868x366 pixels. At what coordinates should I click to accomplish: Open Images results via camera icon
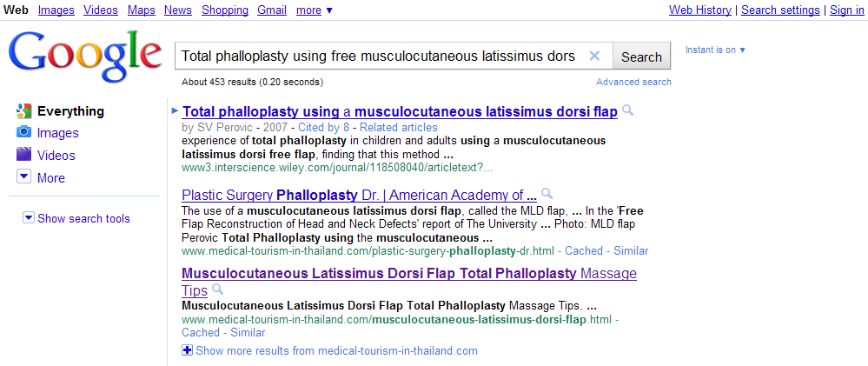pos(24,133)
